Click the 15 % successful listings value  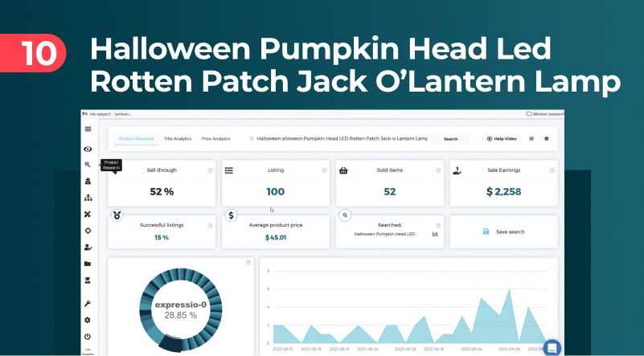(x=162, y=238)
